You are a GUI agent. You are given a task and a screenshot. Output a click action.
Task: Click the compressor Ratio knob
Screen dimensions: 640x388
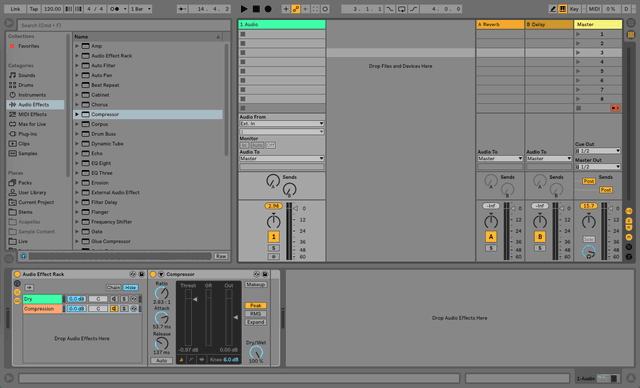click(162, 293)
